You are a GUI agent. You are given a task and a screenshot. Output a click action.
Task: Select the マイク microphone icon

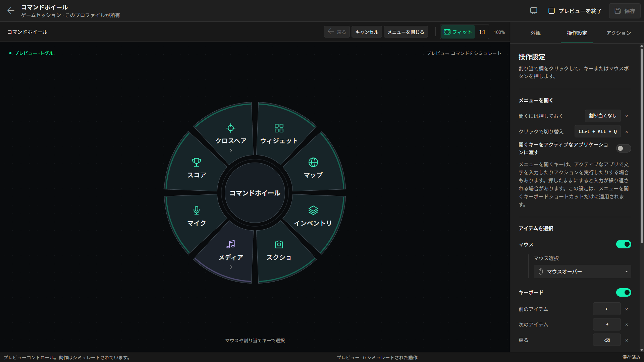[197, 210]
